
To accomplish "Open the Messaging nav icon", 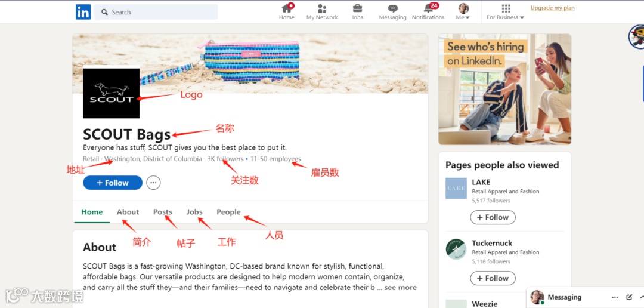I will pyautogui.click(x=392, y=11).
